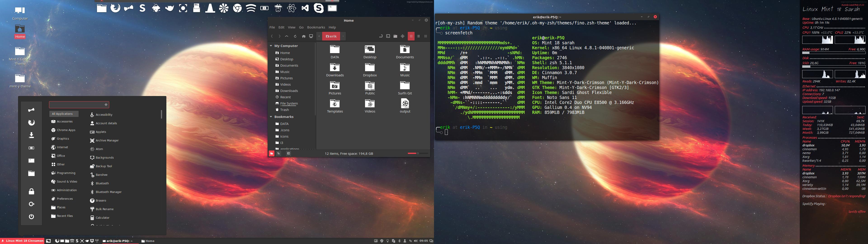Open Chrome icon in the top dock

pyautogui.click(x=238, y=8)
